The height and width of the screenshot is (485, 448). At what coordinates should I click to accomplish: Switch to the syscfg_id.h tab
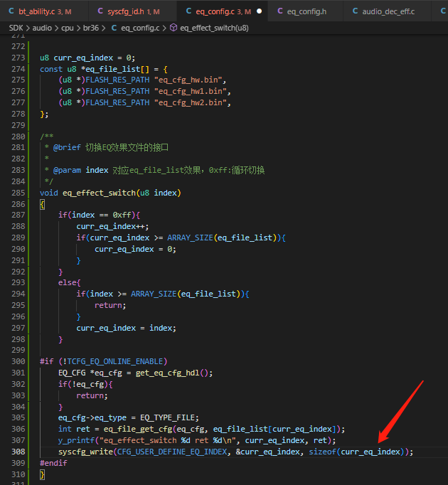tap(133, 11)
